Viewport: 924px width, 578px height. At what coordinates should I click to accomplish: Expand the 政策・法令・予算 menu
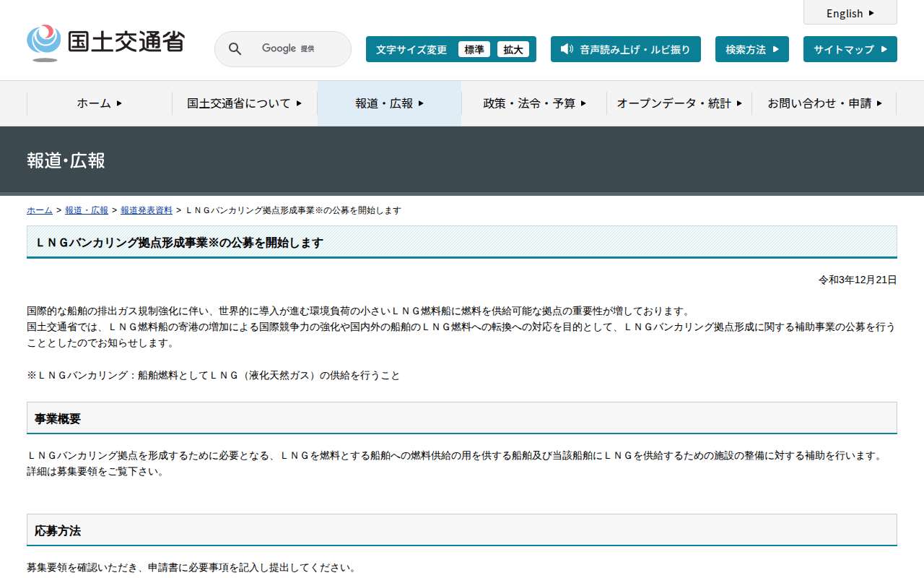[x=534, y=103]
